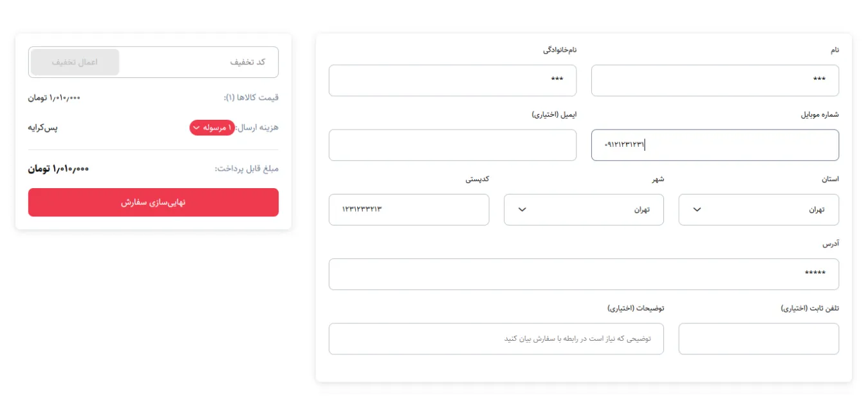868x402 pixels.
Task: Expand the ۱ مرسوله shipment badge
Action: pyautogui.click(x=212, y=128)
